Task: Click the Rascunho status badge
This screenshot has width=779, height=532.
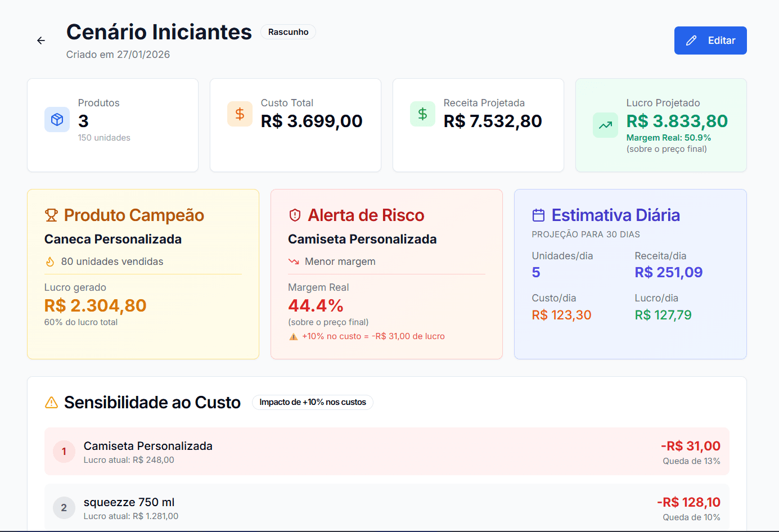Action: click(x=288, y=31)
